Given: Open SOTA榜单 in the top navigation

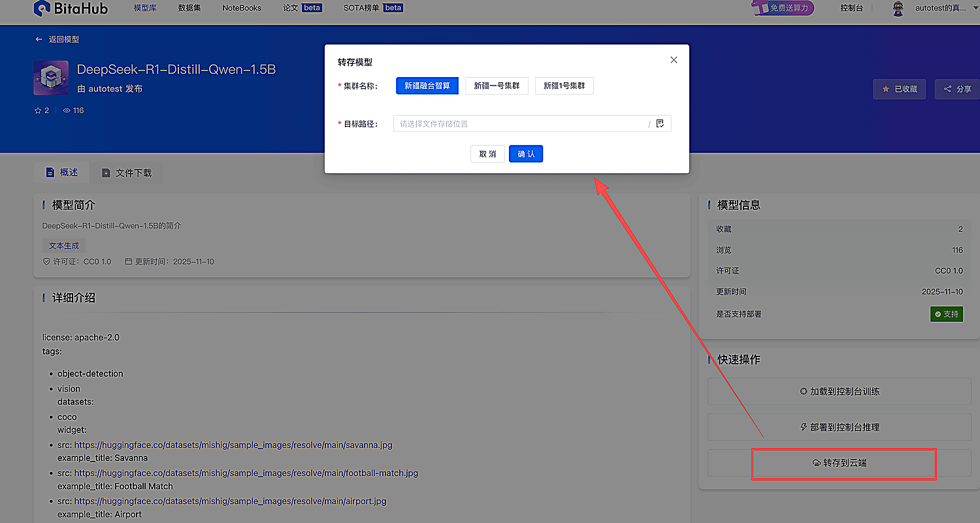Looking at the screenshot, I should [373, 8].
